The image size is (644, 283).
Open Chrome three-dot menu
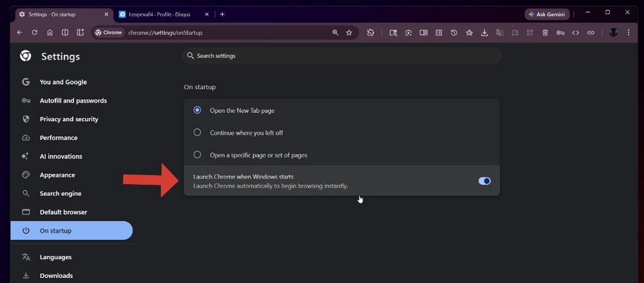click(x=629, y=32)
